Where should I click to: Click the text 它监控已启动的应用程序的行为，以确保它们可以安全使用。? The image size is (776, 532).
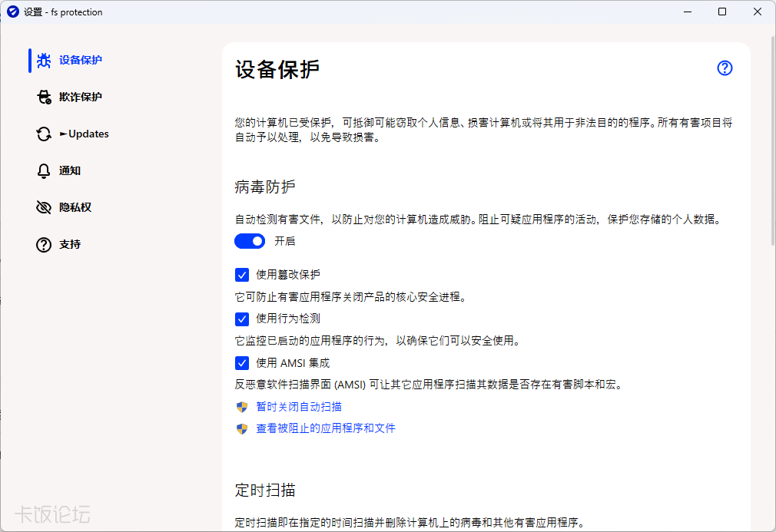pyautogui.click(x=377, y=341)
